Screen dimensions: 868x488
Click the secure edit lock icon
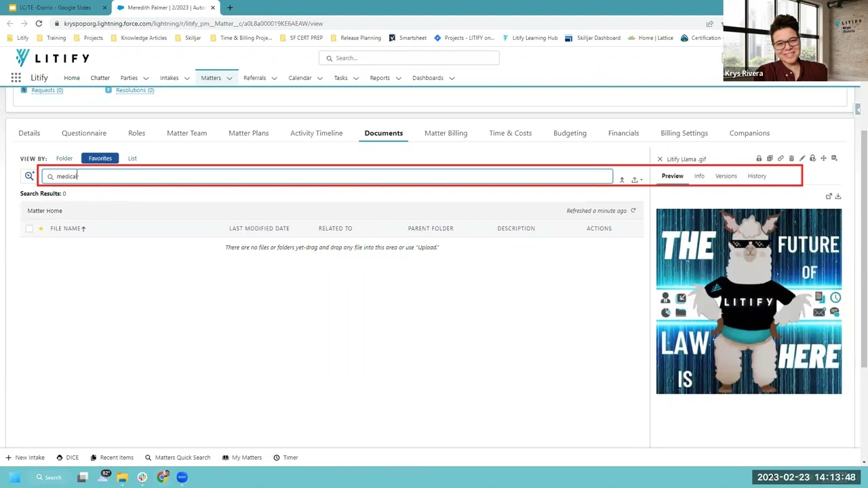812,159
